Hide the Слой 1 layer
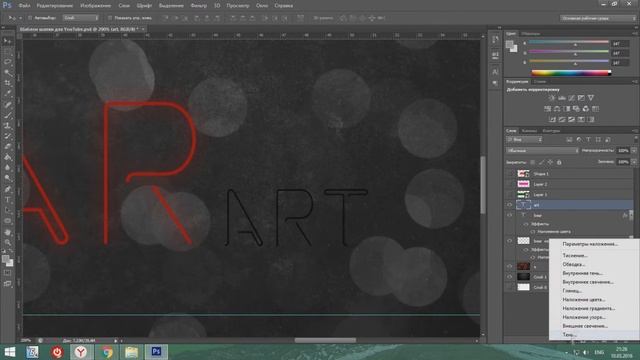Screen dimensions: 640x360 point(509,277)
